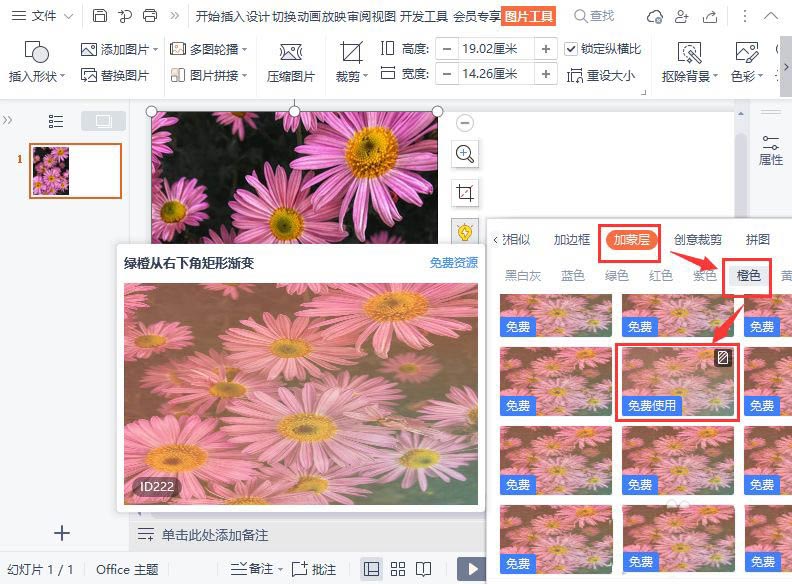Click the lightbulb design idea icon

[464, 231]
